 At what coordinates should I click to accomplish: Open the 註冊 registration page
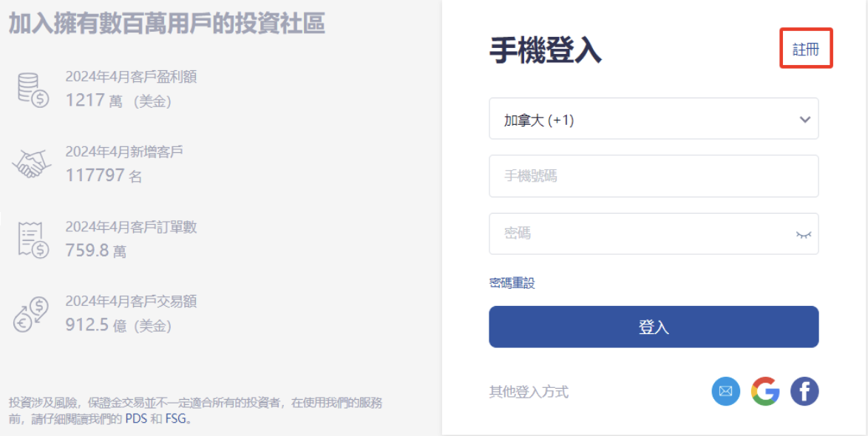pyautogui.click(x=805, y=48)
